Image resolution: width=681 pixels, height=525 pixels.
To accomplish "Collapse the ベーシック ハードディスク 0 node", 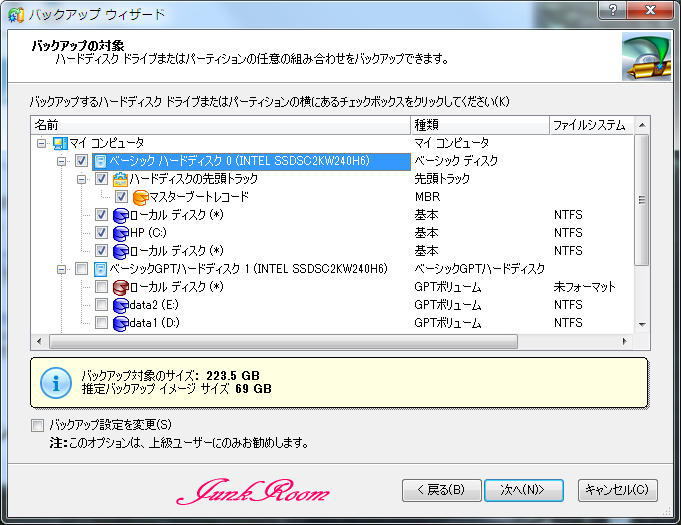I will 62,161.
